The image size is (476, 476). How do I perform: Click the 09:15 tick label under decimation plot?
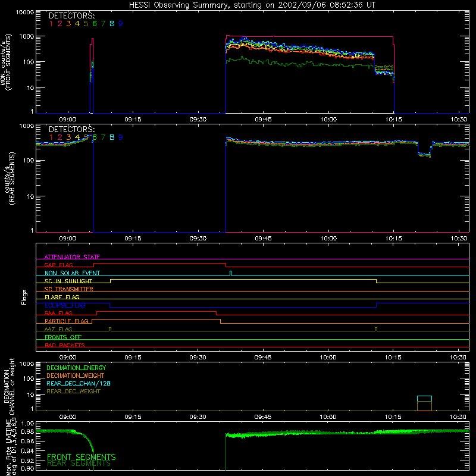pyautogui.click(x=133, y=417)
